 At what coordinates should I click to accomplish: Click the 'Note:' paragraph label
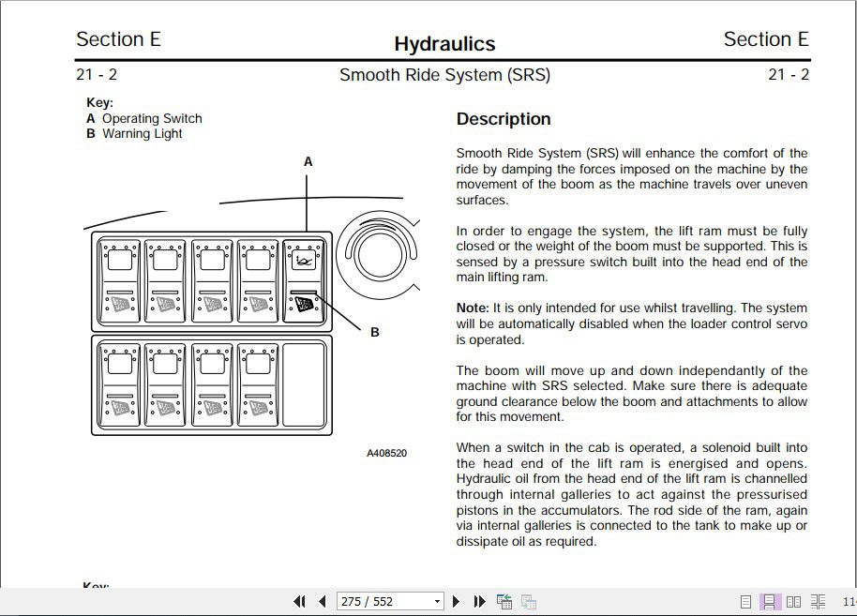473,308
